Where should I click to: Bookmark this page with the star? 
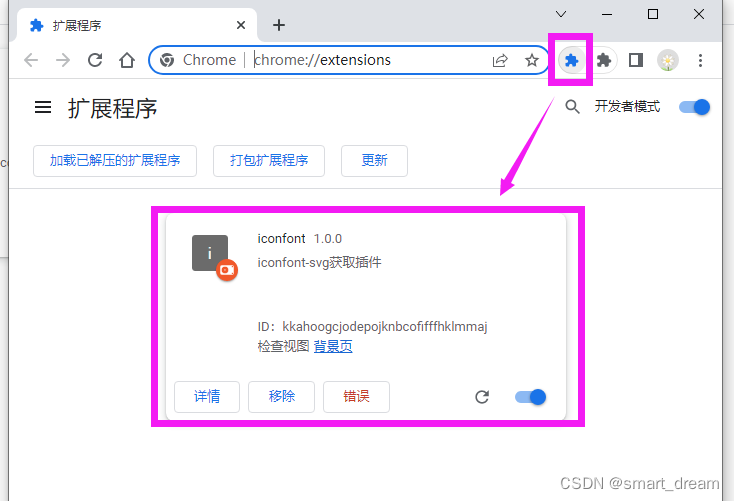tap(532, 60)
